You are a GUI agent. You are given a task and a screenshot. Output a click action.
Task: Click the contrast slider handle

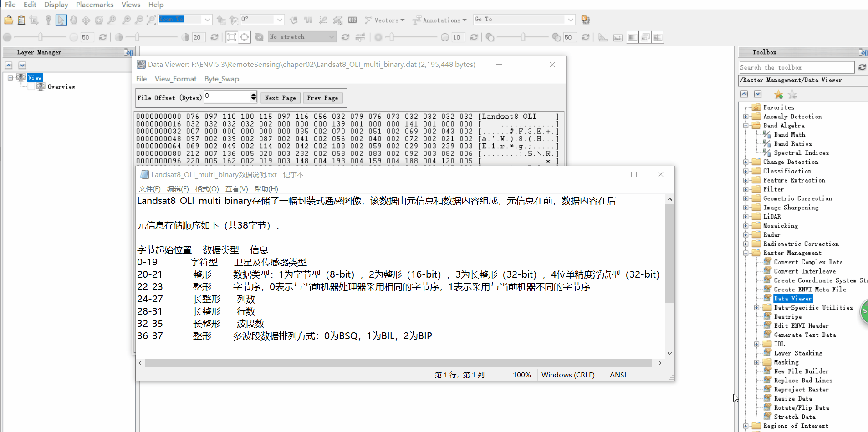[138, 37]
